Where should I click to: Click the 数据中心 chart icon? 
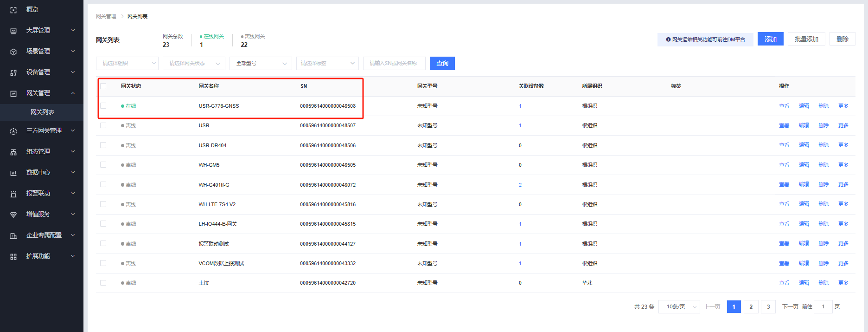pyautogui.click(x=13, y=173)
